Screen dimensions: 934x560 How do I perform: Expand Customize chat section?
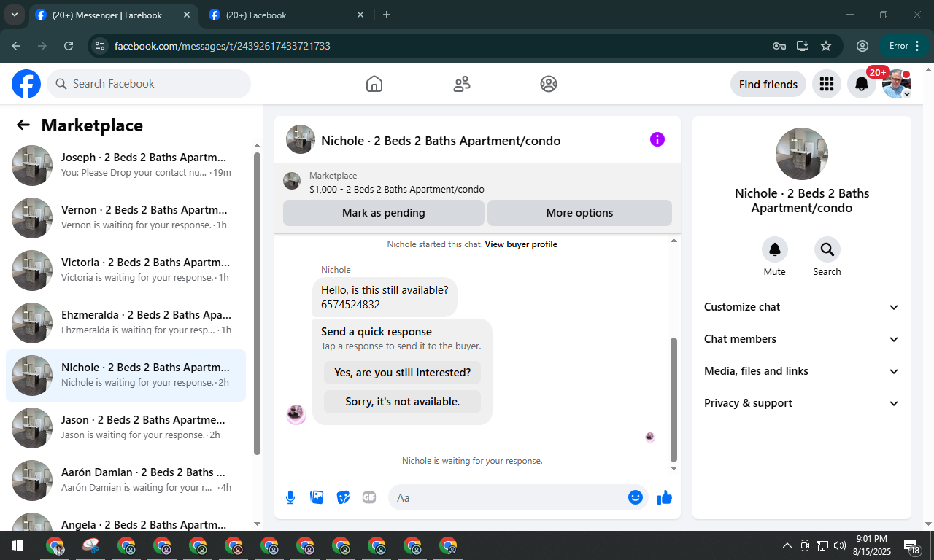tap(802, 307)
